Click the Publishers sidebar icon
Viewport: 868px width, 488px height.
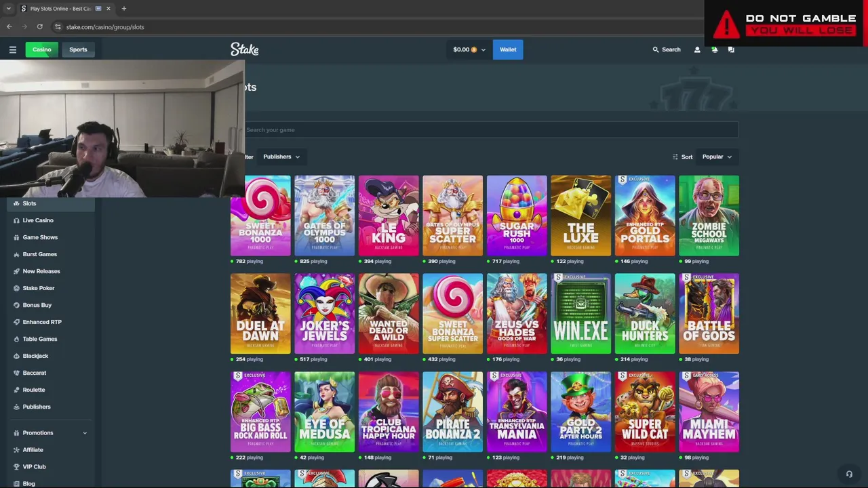(x=16, y=407)
